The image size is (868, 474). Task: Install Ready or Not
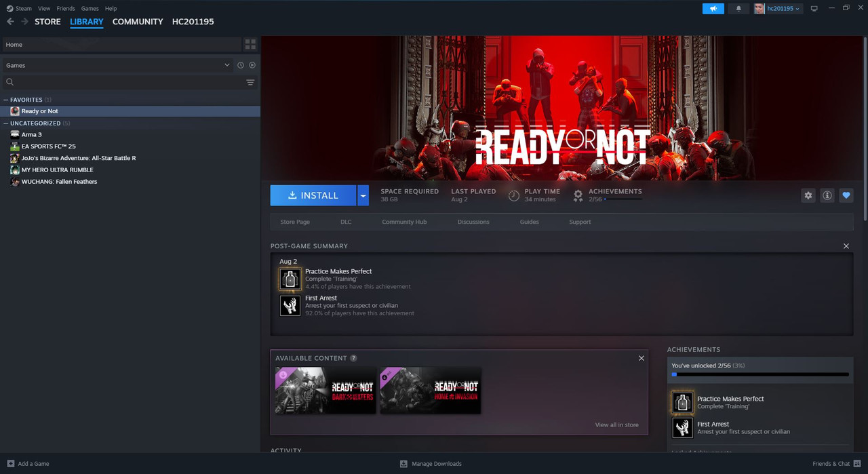tap(313, 195)
